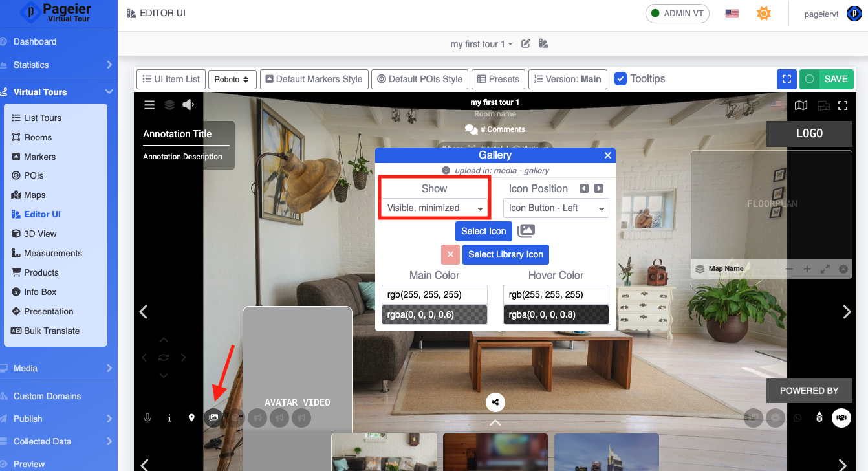
Task: Click the gallery icon in bottom toolbar
Action: pyautogui.click(x=213, y=418)
